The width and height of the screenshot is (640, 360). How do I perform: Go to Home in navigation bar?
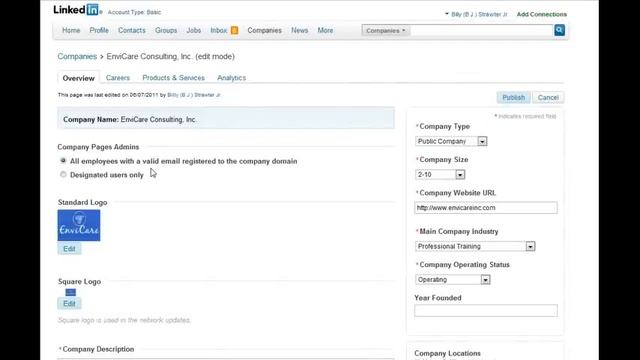(71, 30)
